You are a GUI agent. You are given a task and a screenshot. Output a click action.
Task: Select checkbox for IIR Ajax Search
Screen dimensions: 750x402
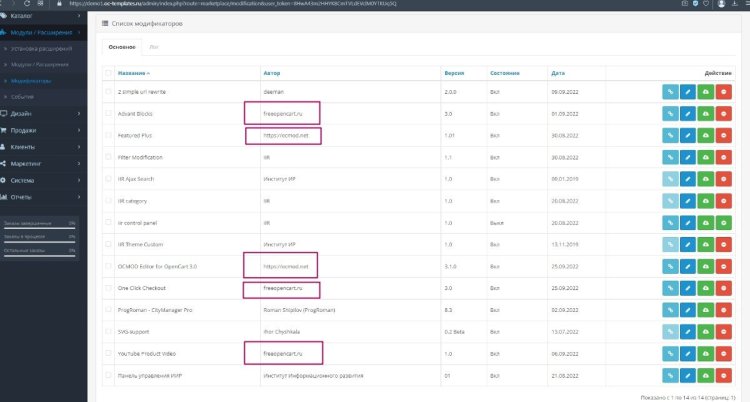coord(109,179)
